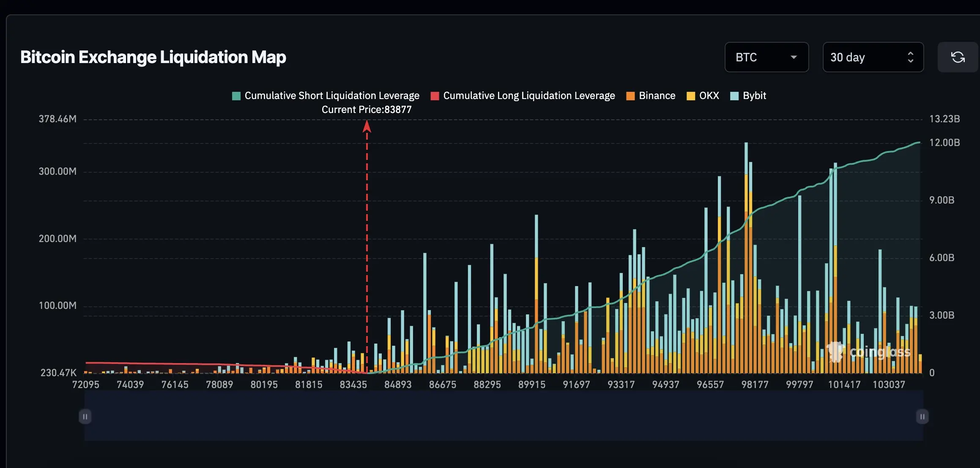Hide Cumulative Long Liquidation Leverage series
980x468 pixels.
point(529,96)
